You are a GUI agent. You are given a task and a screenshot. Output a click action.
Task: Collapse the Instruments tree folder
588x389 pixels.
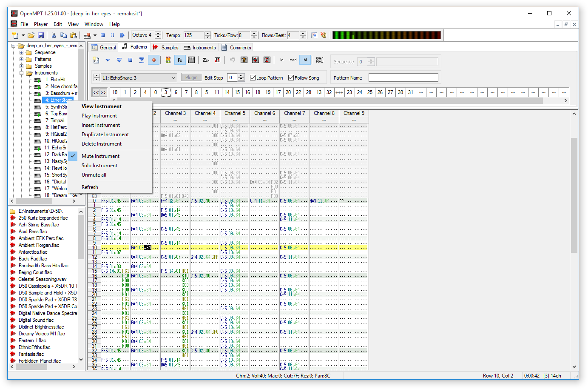22,73
